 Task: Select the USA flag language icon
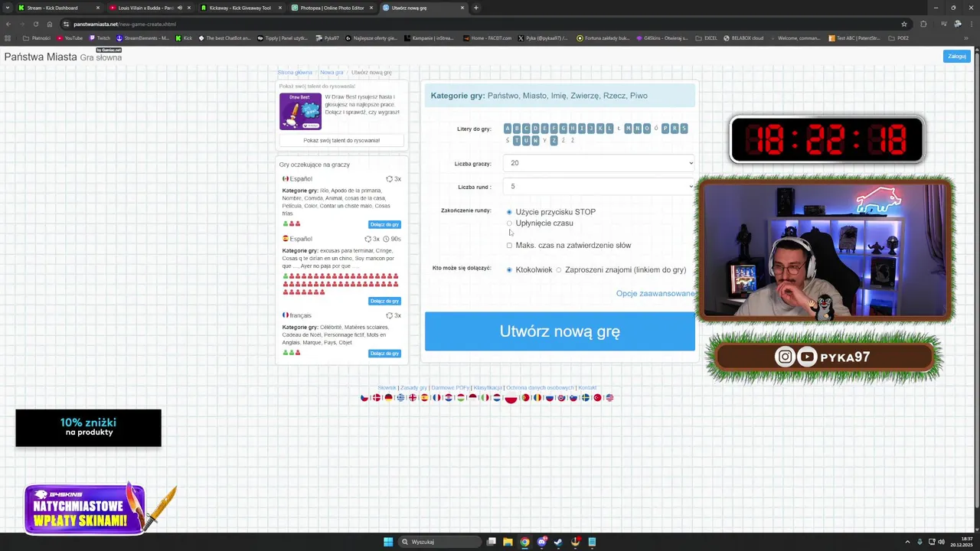click(609, 397)
